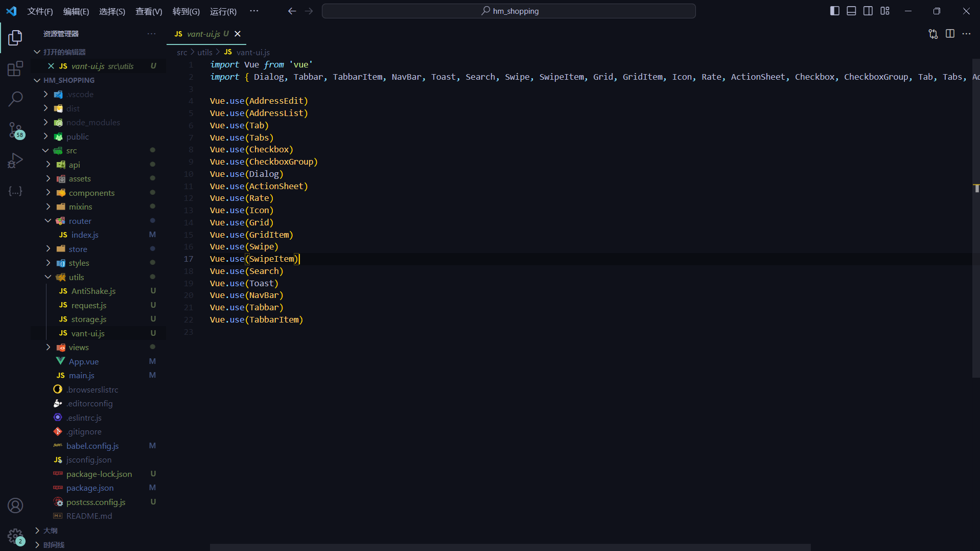Open the Customize Layout icon
The width and height of the screenshot is (980, 551).
click(x=885, y=11)
